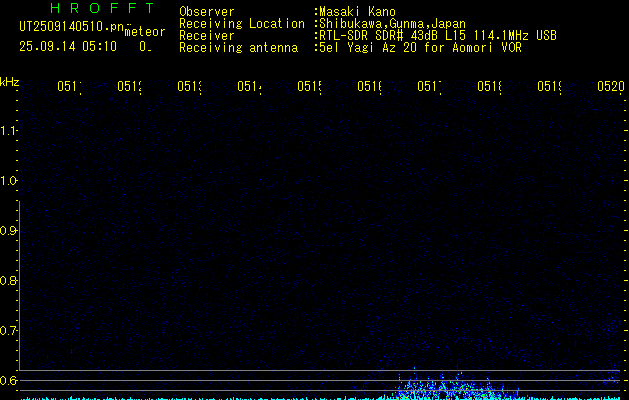The image size is (629, 400).
Task: Click the 0.6 frequency axis label
Action: 8,380
